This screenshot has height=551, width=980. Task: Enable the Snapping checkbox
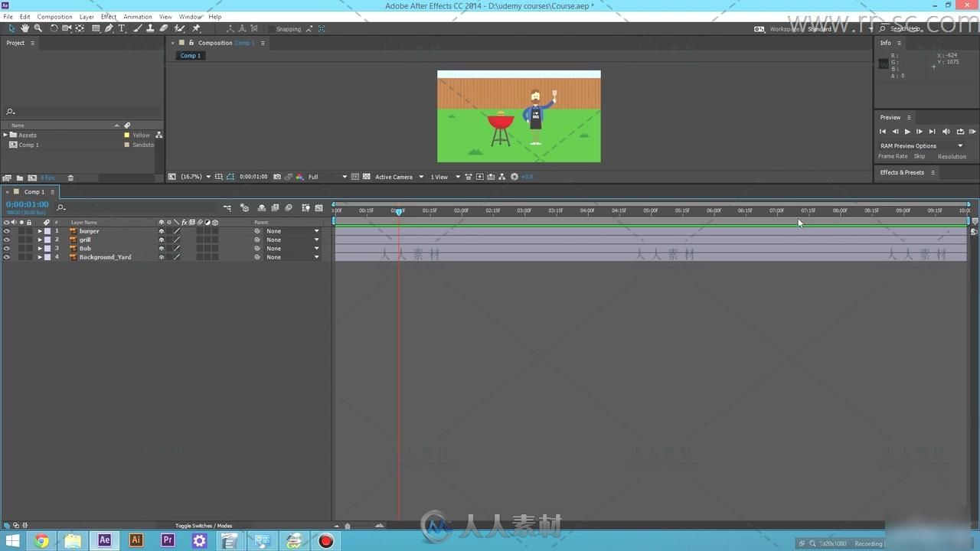(x=271, y=29)
